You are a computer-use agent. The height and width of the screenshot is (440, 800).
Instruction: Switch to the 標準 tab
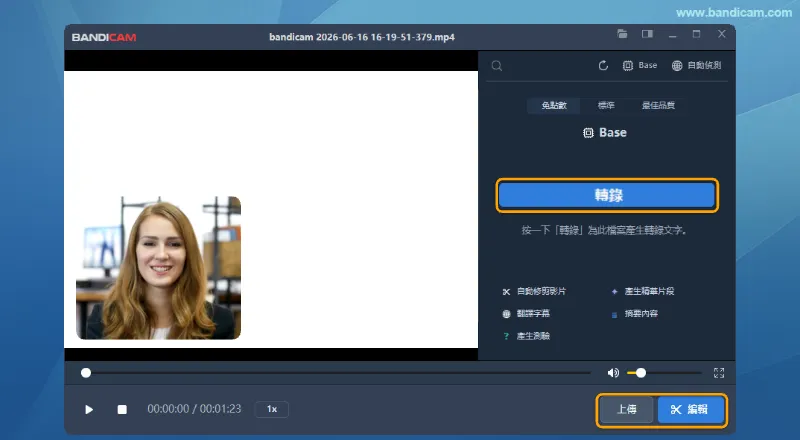pos(606,105)
